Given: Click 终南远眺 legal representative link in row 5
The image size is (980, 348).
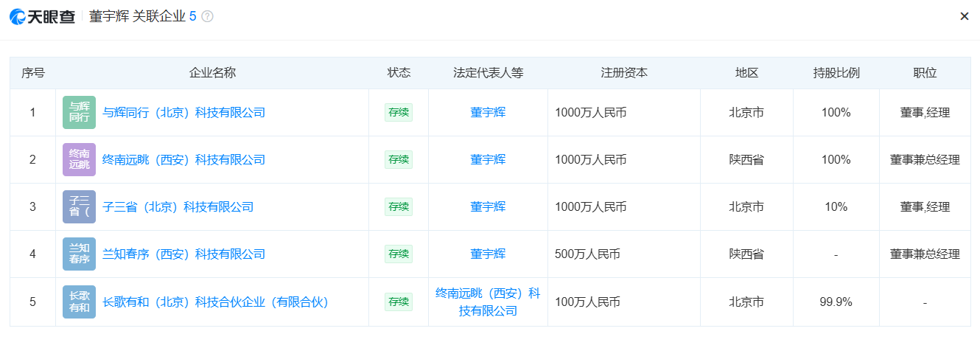Looking at the screenshot, I should click(x=488, y=302).
